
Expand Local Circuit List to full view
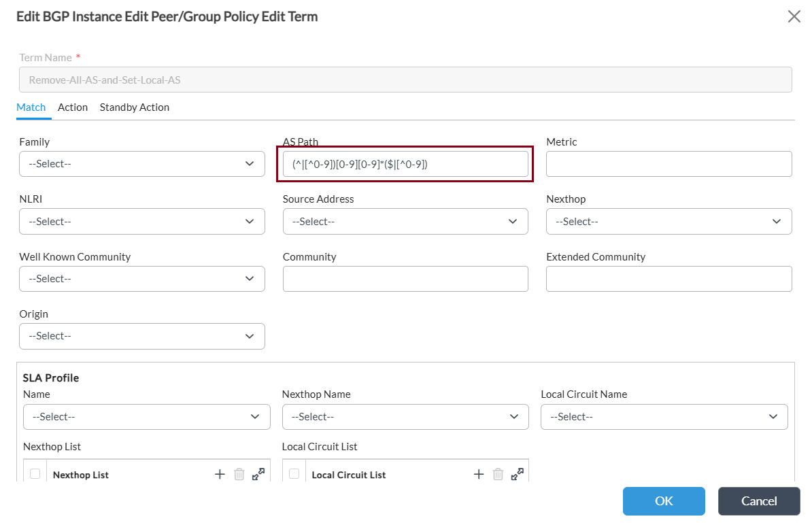[x=518, y=475]
